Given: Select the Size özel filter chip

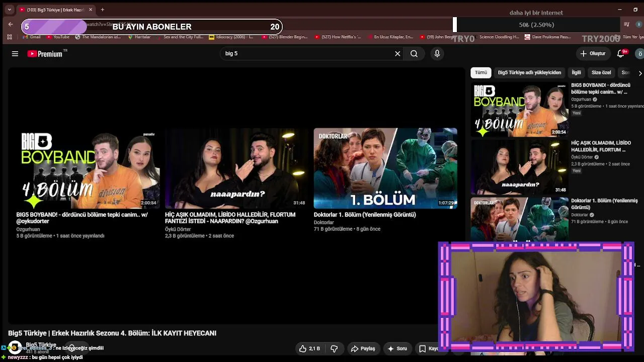Looking at the screenshot, I should 601,72.
